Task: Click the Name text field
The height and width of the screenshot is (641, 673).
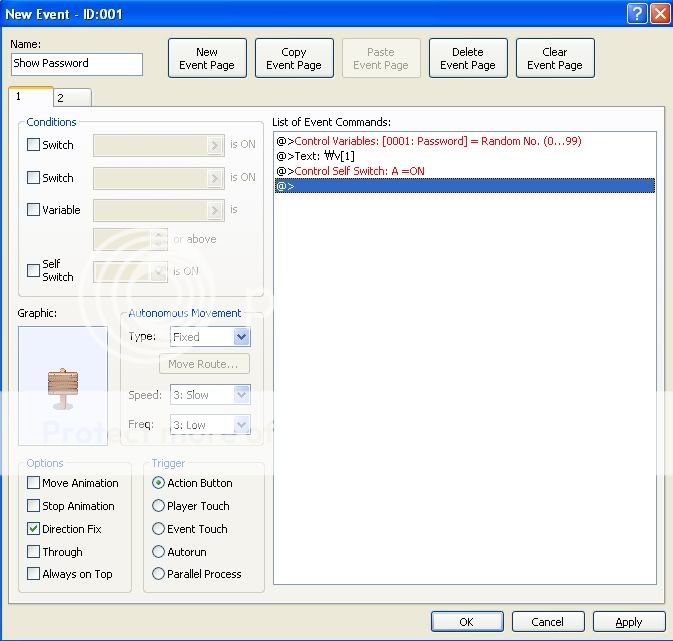Action: 77,64
